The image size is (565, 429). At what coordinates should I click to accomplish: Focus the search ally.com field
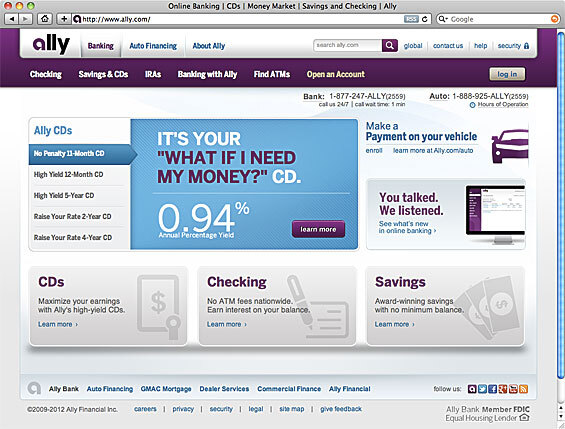[x=348, y=45]
